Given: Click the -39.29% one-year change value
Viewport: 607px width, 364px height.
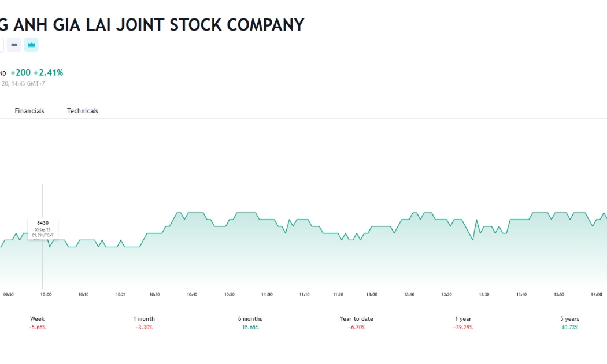Looking at the screenshot, I should (463, 327).
